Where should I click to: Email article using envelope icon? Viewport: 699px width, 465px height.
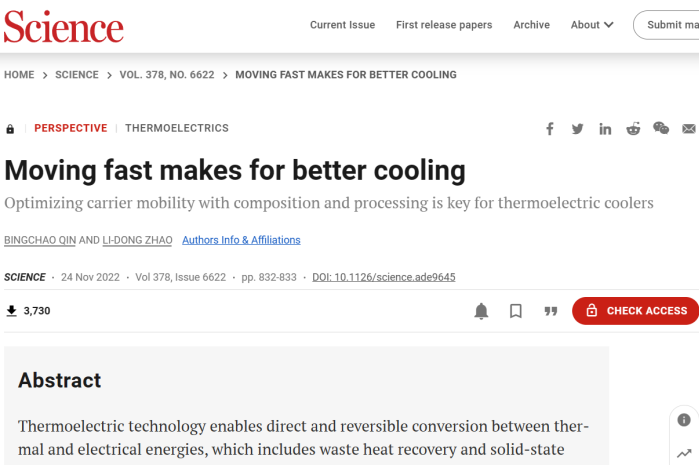[688, 129]
